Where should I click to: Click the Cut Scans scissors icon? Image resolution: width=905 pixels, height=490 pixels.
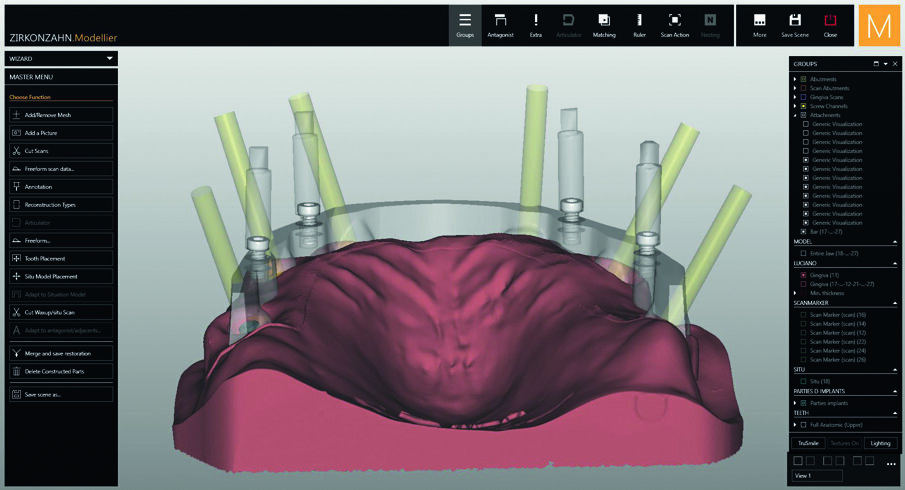[16, 151]
